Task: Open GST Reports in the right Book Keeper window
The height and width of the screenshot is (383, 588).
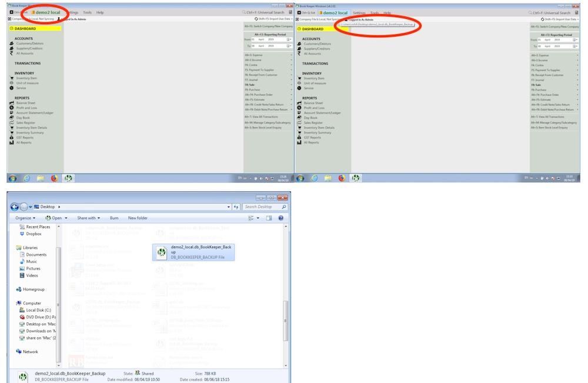Action: (x=312, y=137)
